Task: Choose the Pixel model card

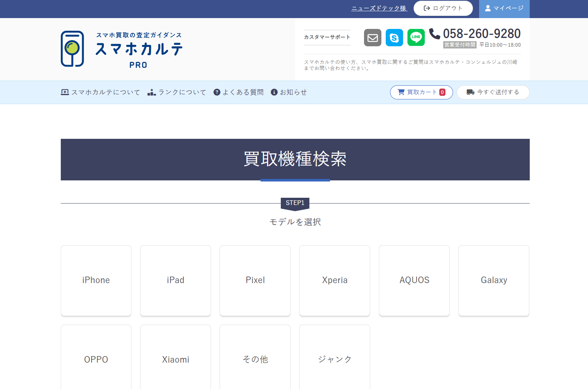Action: coord(255,281)
